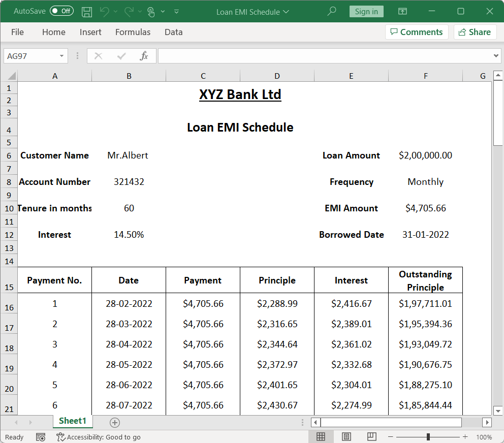Toggle the AutoSave switch
Screen dimensions: 504x443
click(61, 11)
